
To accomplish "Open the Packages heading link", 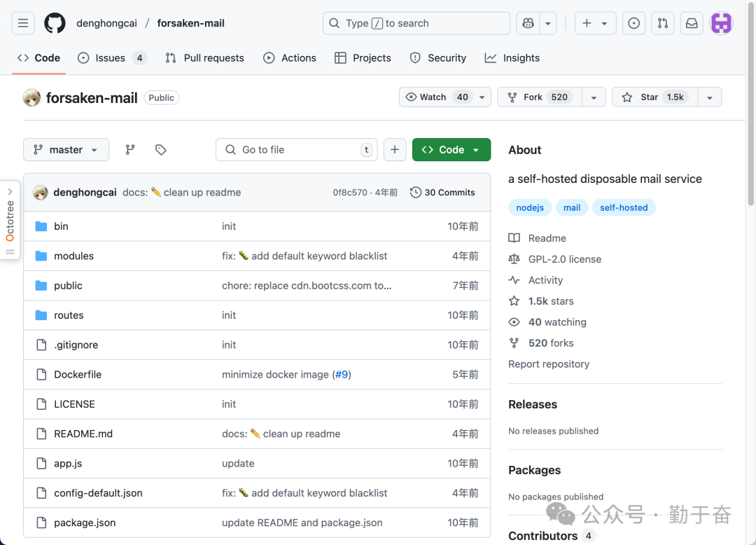I will coord(534,470).
